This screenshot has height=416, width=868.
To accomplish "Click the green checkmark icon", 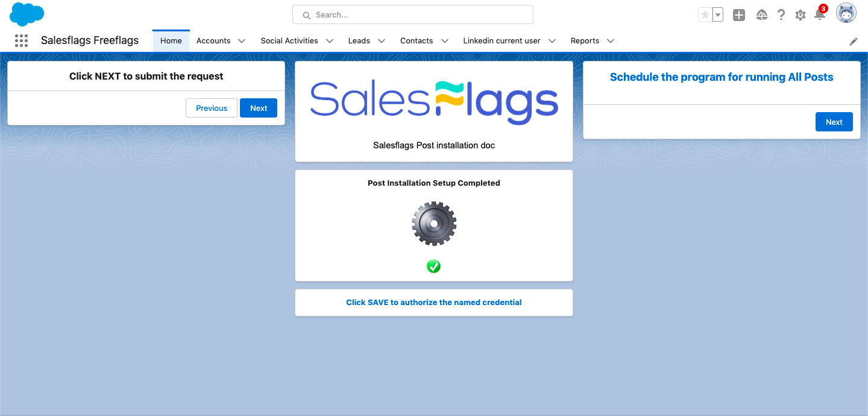I will tap(434, 266).
